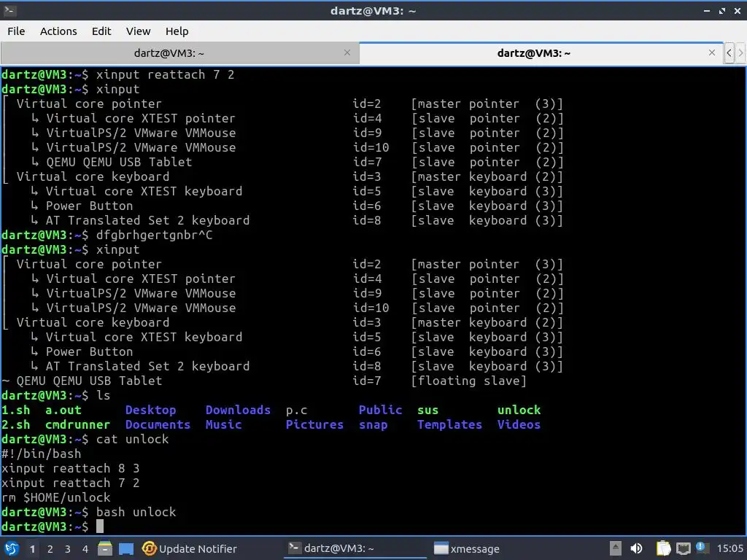
Task: Click the 'sus' file name
Action: [427, 411]
